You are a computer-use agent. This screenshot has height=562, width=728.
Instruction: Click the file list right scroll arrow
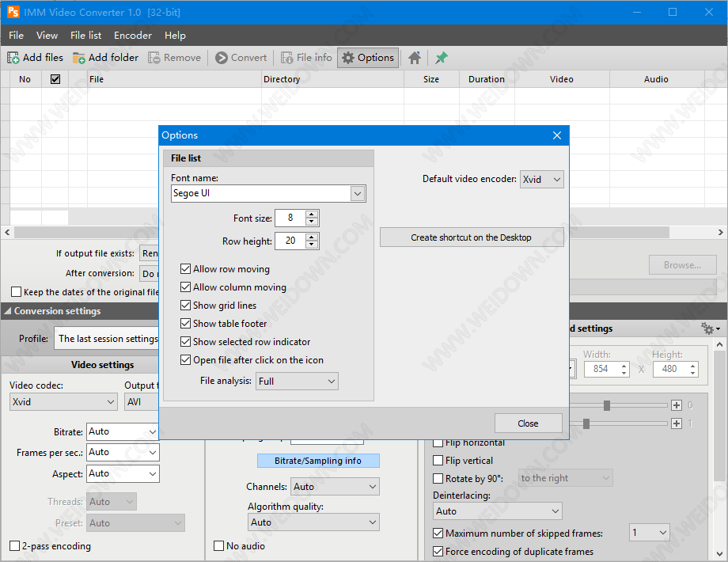[x=721, y=232]
